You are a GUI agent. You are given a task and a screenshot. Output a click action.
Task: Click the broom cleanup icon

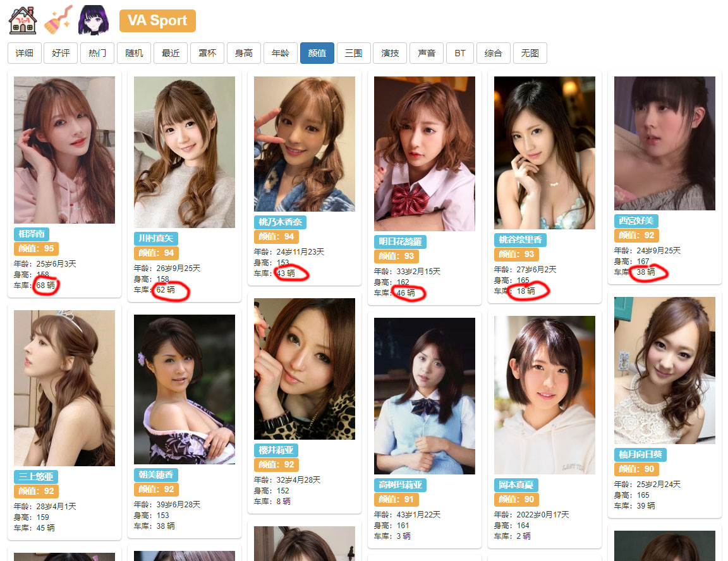(x=58, y=20)
